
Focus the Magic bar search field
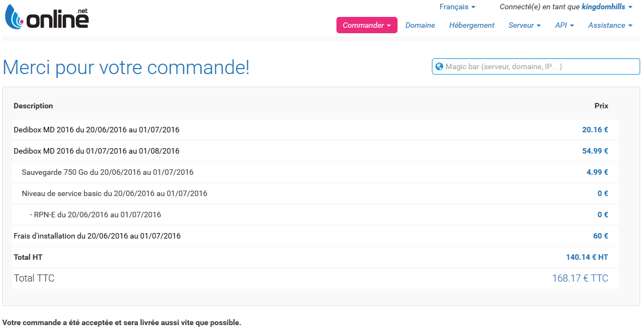click(540, 66)
